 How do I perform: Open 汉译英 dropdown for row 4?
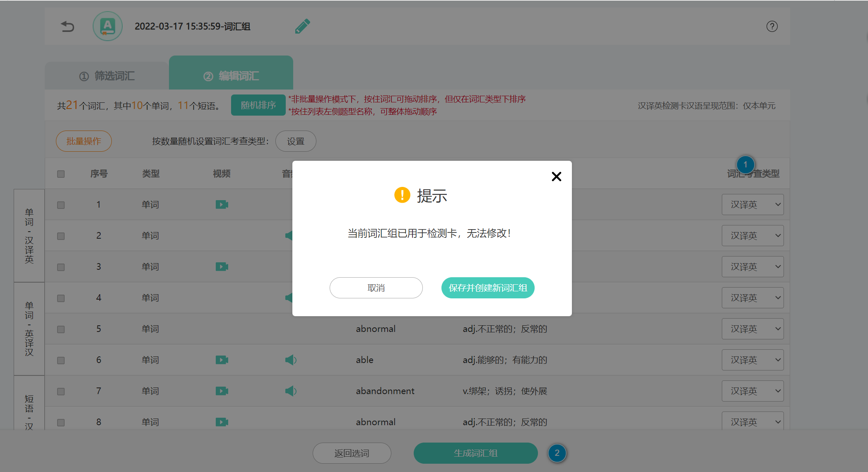pyautogui.click(x=752, y=298)
